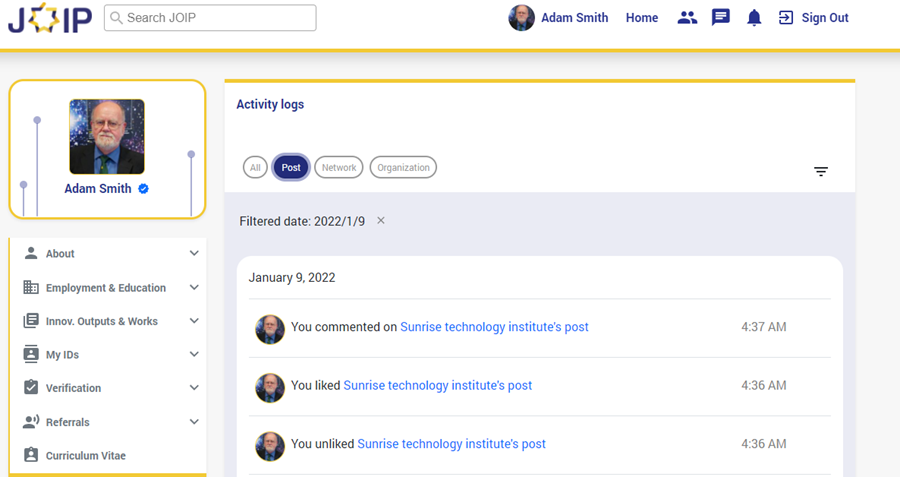Go to Home in top navigation
Viewport: 900px width, 477px height.
[x=642, y=18]
